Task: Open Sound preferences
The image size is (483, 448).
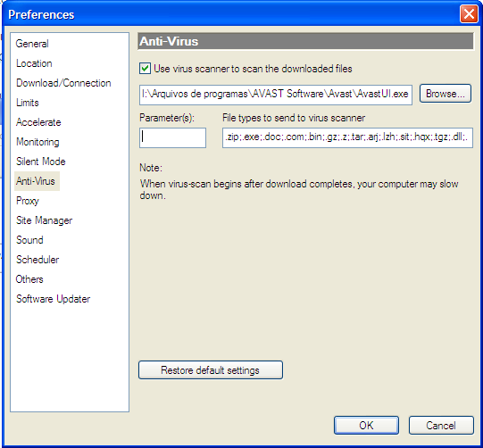Action: click(29, 240)
